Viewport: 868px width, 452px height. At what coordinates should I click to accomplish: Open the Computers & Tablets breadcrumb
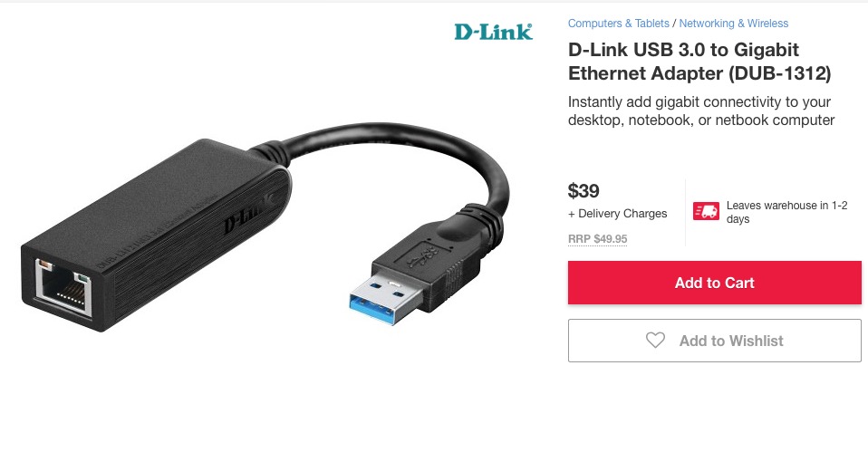[618, 24]
